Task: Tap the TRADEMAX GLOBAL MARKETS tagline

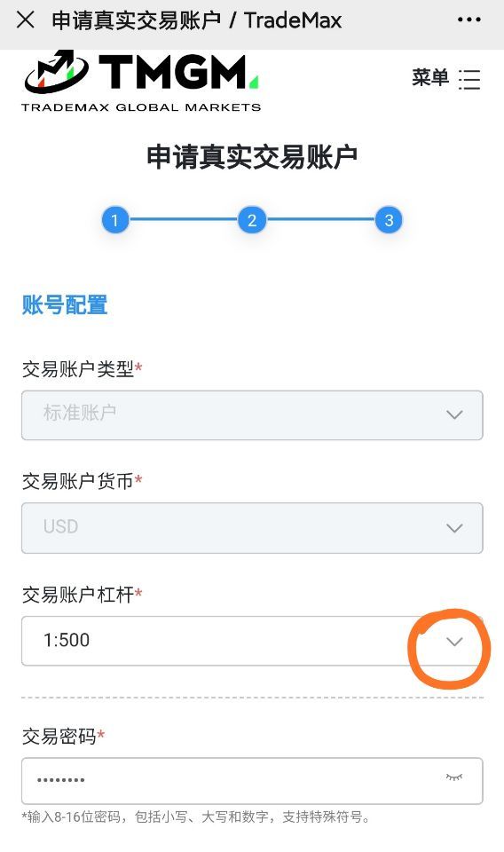Action: [x=141, y=107]
